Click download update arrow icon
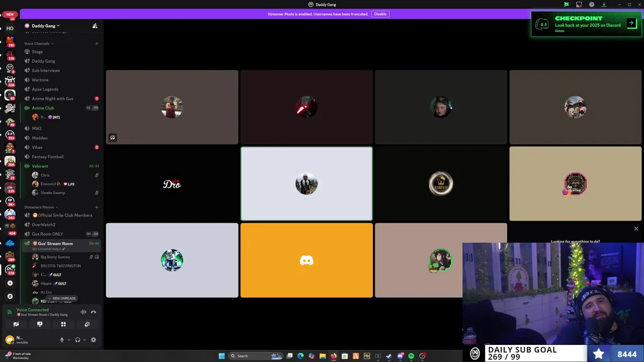This screenshot has width=644, height=362. click(x=604, y=5)
